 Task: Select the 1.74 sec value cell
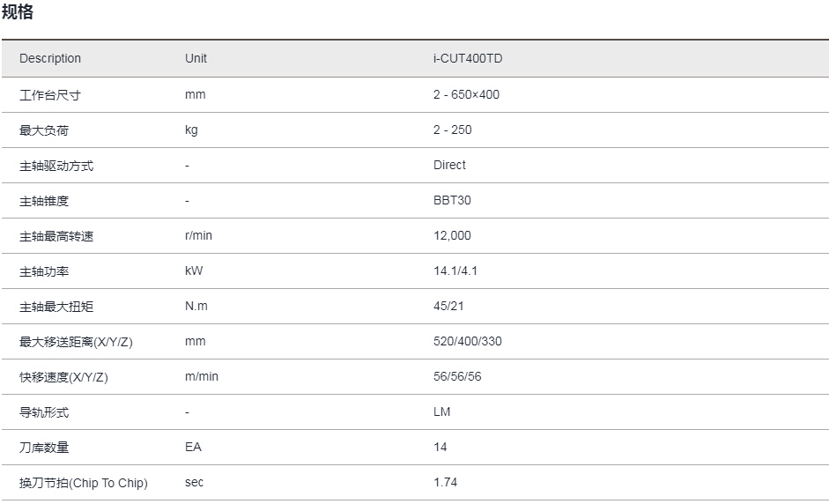(x=445, y=482)
